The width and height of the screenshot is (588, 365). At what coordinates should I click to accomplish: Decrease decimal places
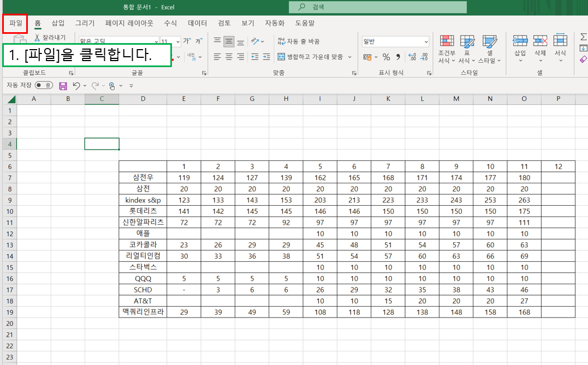pos(424,57)
